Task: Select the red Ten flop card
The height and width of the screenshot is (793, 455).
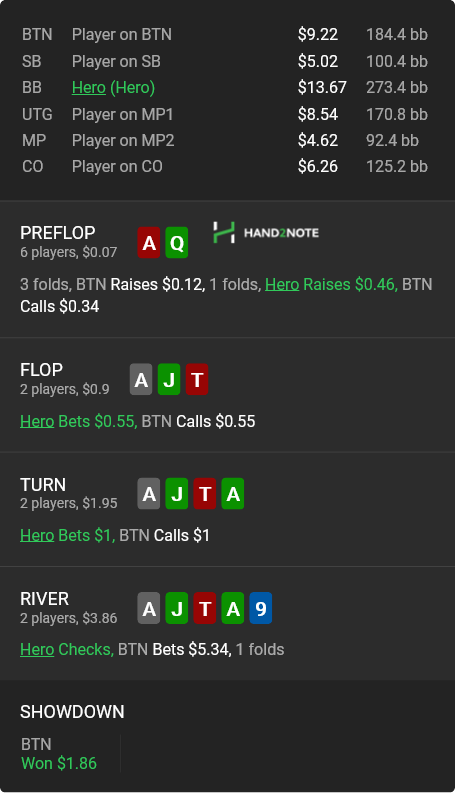Action: point(197,379)
